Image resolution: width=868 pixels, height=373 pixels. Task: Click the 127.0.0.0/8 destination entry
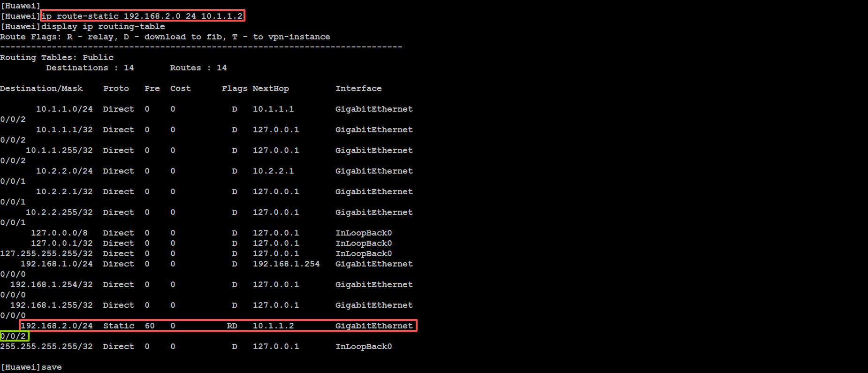[59, 233]
